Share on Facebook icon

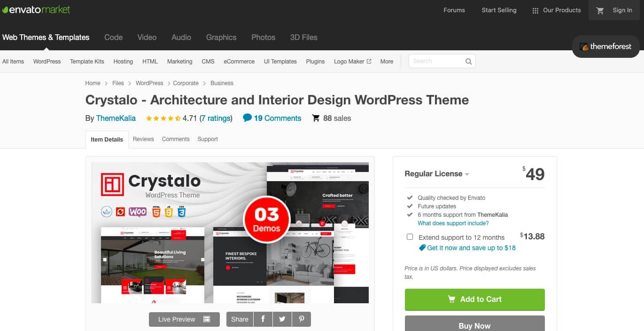pyautogui.click(x=263, y=319)
